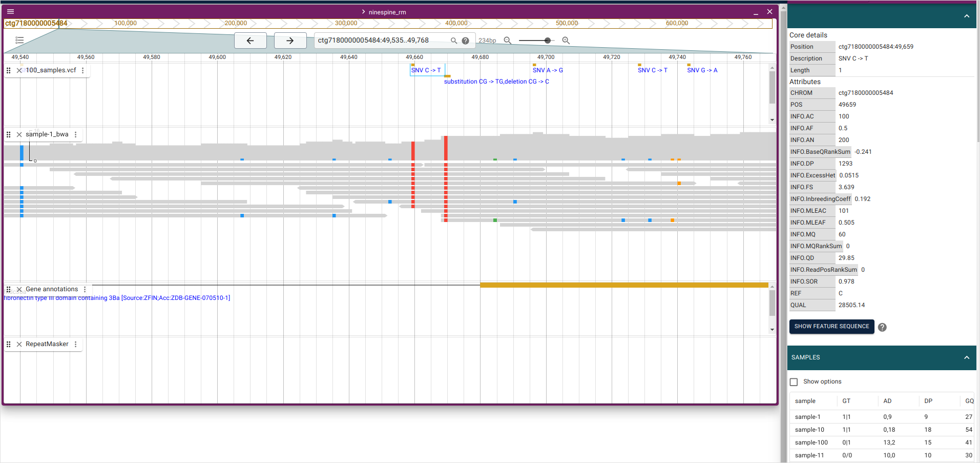
Task: Click the fibronectin type III gene label
Action: click(x=117, y=298)
